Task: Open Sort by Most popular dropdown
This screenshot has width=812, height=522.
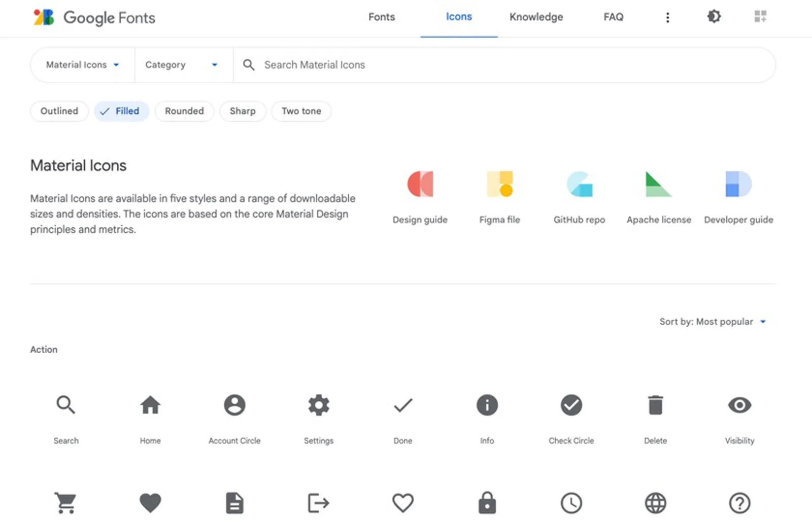Action: 713,322
